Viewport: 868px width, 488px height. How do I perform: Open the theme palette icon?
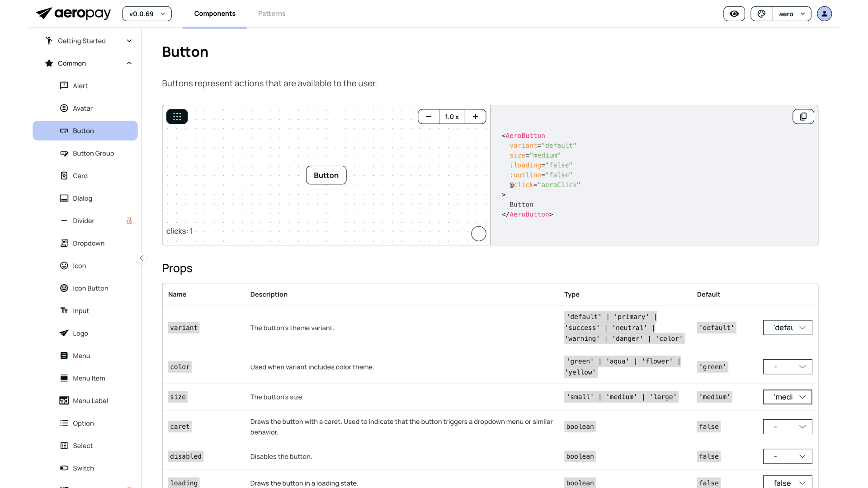[761, 14]
